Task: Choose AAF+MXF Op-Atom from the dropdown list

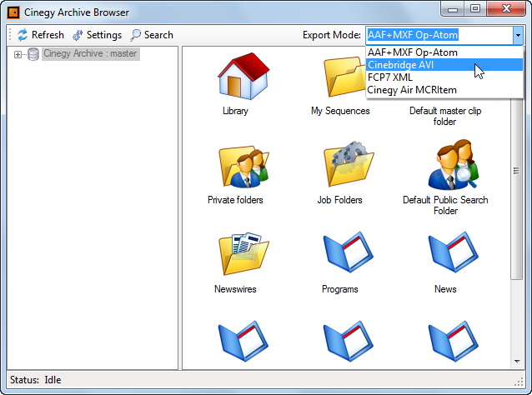Action: click(x=444, y=52)
